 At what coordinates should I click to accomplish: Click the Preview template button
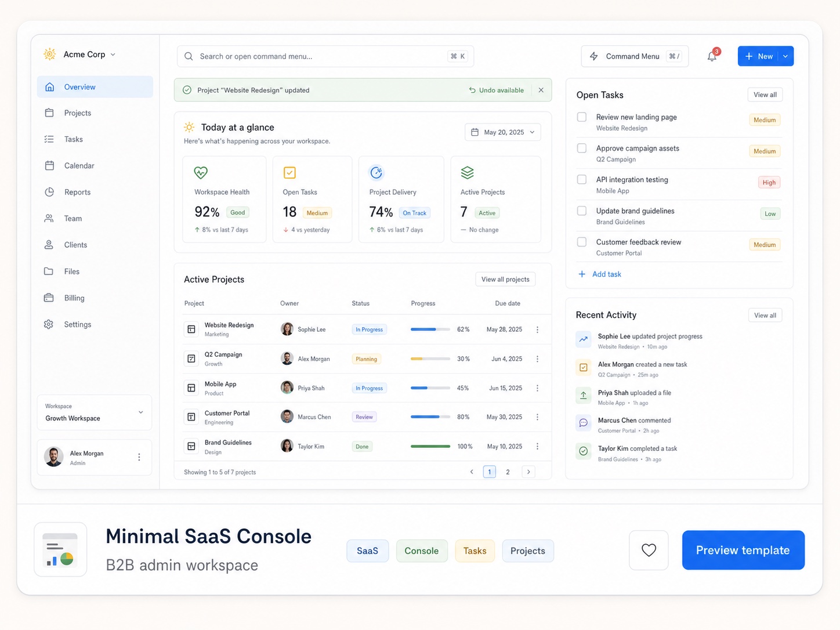(743, 550)
